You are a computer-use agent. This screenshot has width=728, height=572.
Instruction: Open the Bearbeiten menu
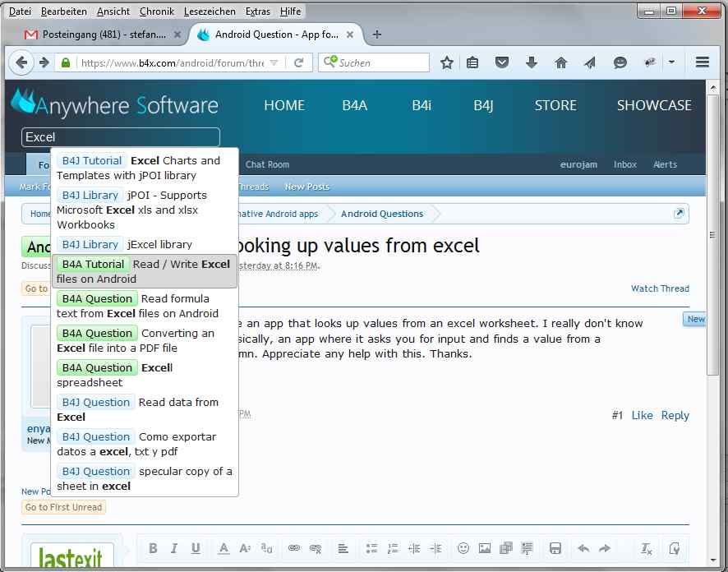[63, 12]
